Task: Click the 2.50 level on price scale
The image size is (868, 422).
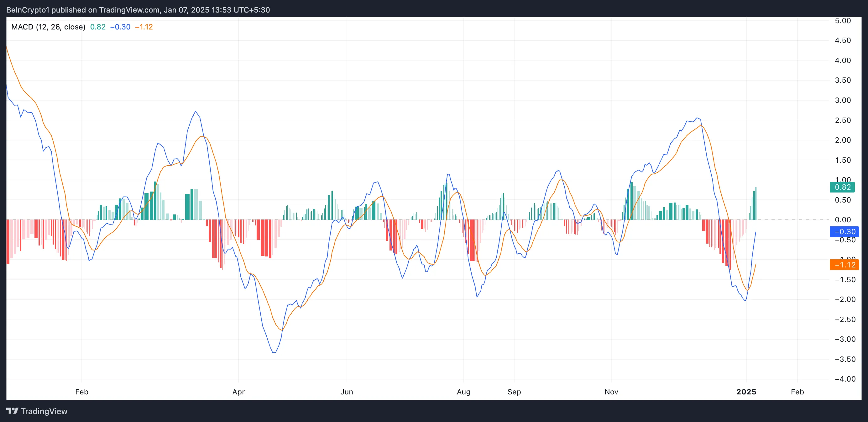Action: tap(843, 120)
